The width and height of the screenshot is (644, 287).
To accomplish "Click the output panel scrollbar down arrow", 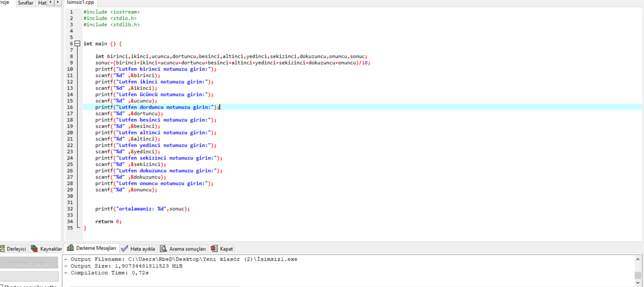I will [x=638, y=283].
